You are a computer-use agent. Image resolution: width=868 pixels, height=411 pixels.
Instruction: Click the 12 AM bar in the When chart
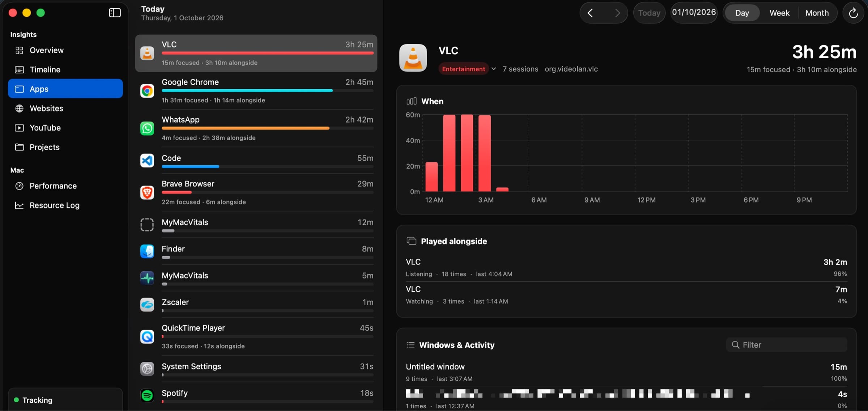(x=431, y=177)
